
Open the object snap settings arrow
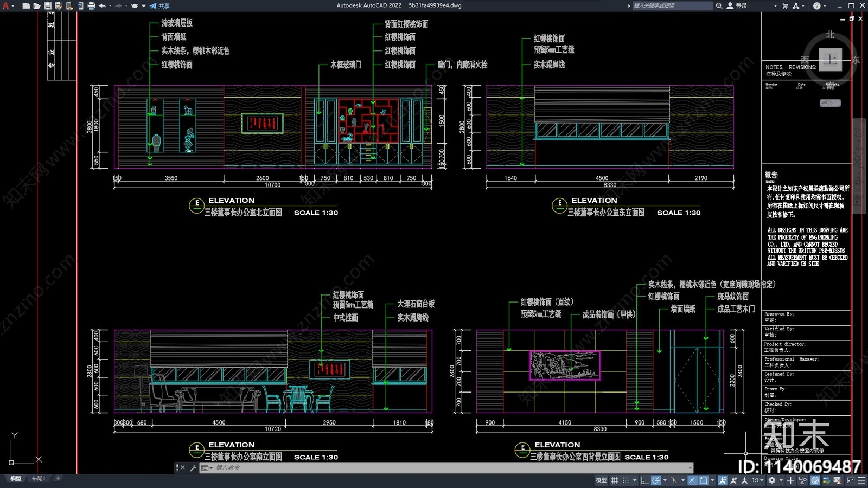pos(712,480)
